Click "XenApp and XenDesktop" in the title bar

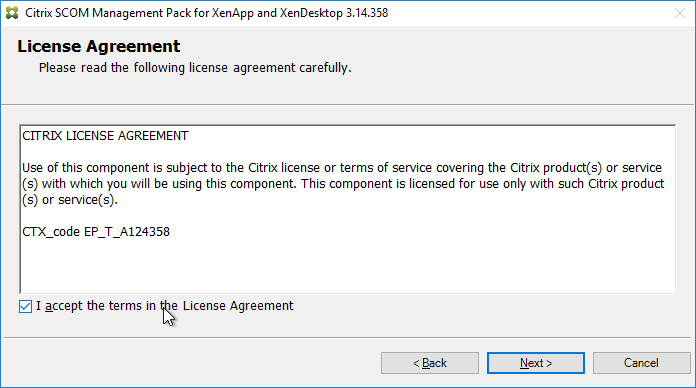277,13
